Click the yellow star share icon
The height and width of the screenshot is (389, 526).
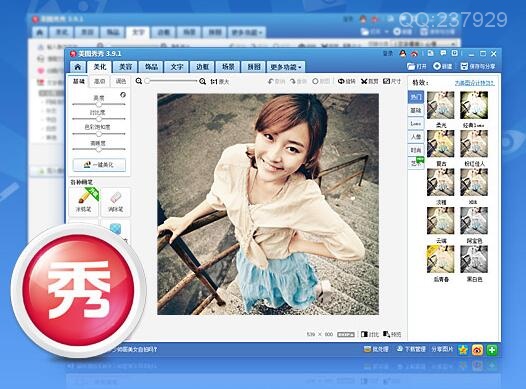click(463, 350)
